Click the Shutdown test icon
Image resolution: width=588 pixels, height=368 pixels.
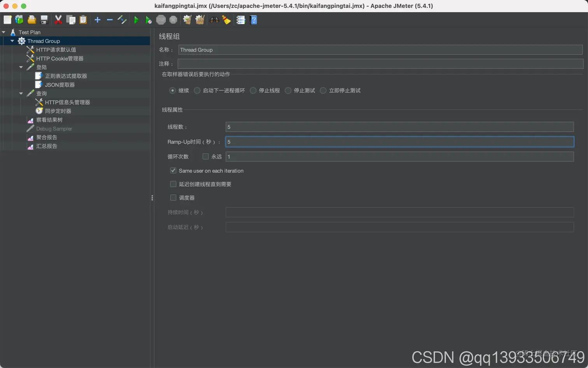pos(173,20)
